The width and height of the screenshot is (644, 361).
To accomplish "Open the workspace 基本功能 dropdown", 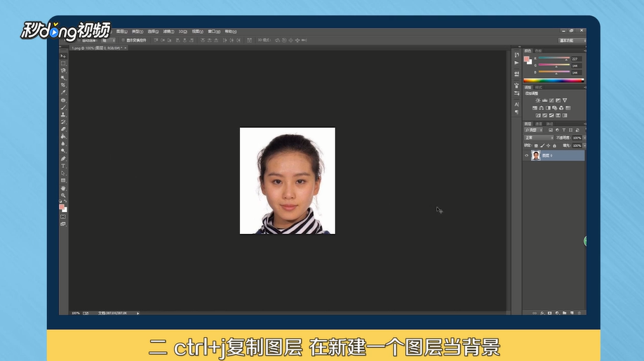I will [x=572, y=40].
